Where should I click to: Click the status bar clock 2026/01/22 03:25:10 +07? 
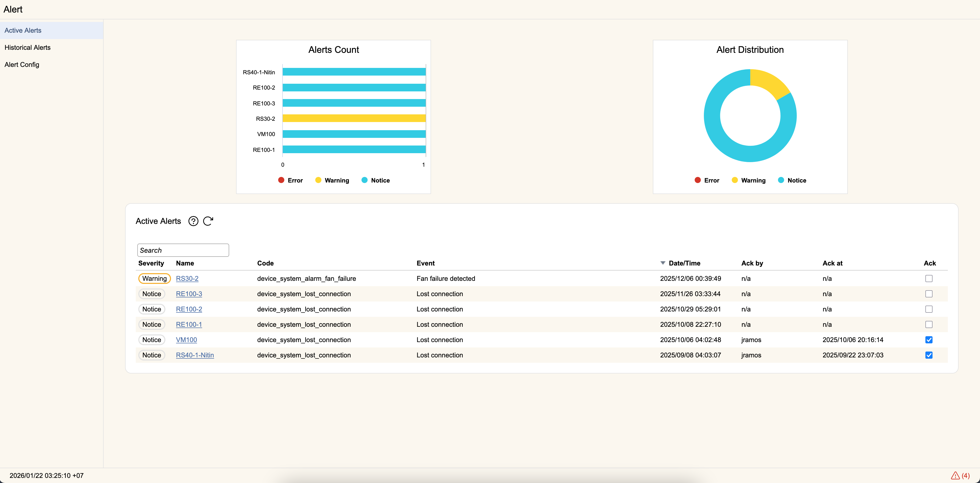click(46, 475)
